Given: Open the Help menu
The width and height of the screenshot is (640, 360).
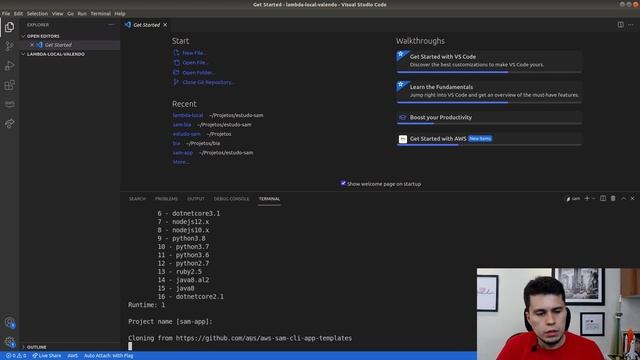Looking at the screenshot, I should 120,13.
